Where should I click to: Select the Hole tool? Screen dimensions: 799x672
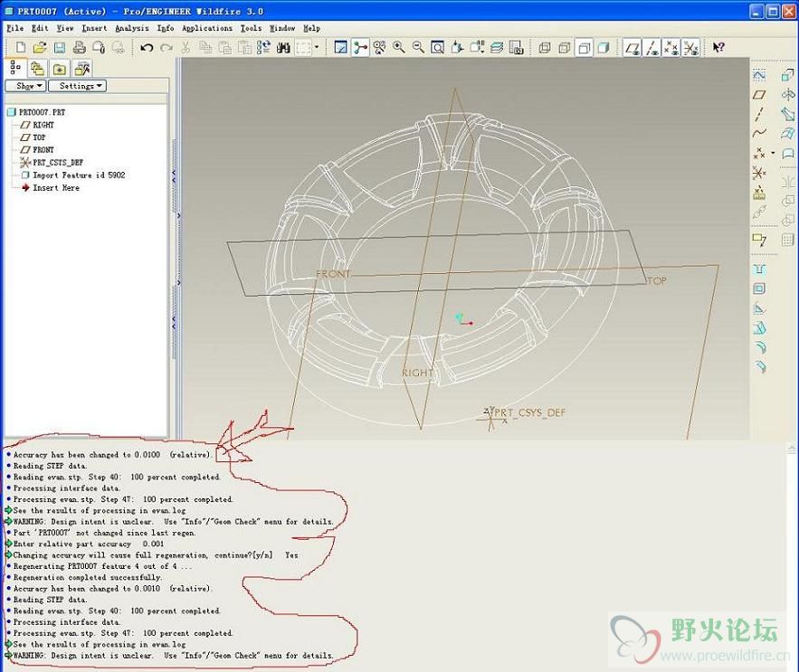click(x=759, y=269)
